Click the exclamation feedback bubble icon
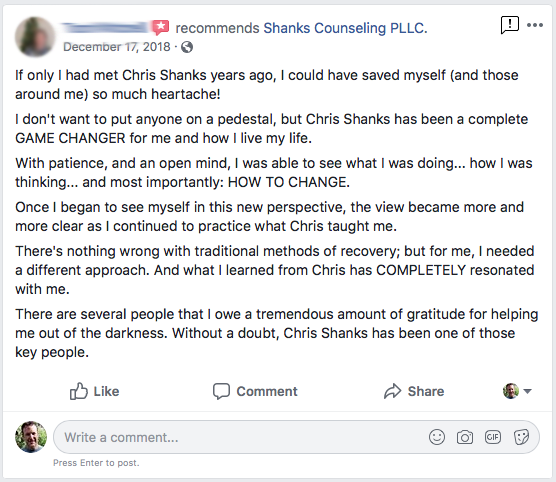This screenshot has height=482, width=556. point(510,25)
